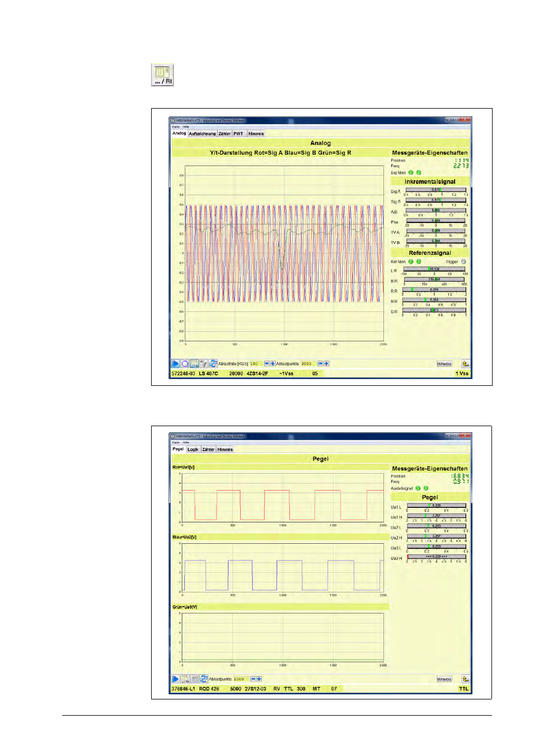Click the Ua2 H level bar
This screenshot has width=534, height=756.
(x=437, y=536)
